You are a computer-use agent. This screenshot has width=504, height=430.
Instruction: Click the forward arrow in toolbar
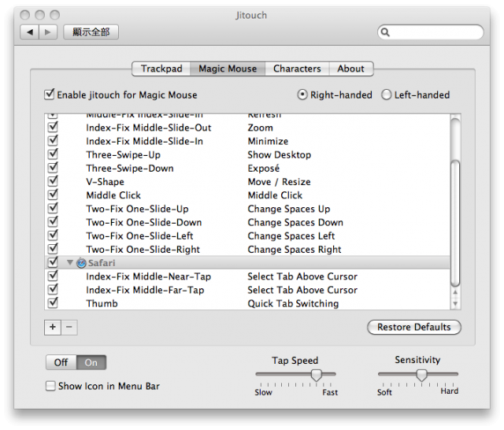click(x=48, y=32)
